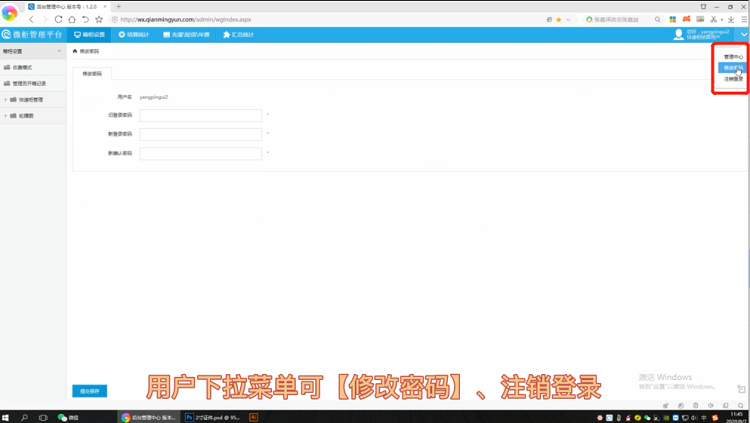Click the scissors screenshot tool icon
The image size is (750, 423).
point(713,19)
